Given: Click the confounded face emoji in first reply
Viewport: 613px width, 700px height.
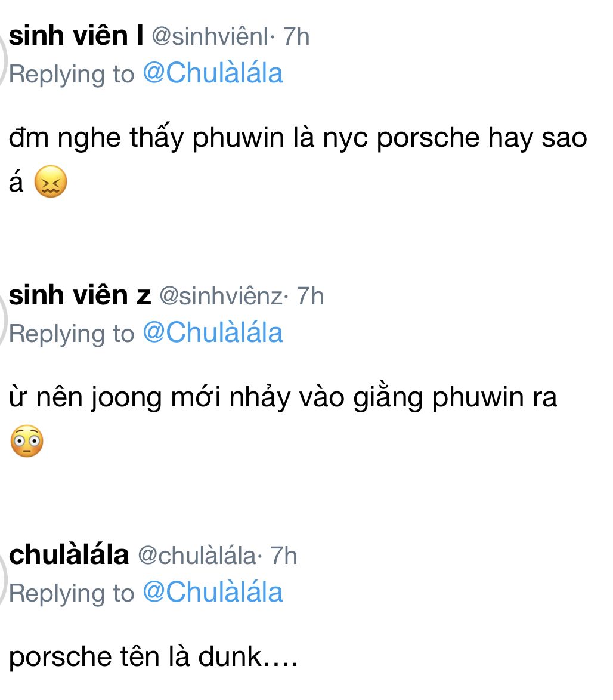Looking at the screenshot, I should point(51,183).
